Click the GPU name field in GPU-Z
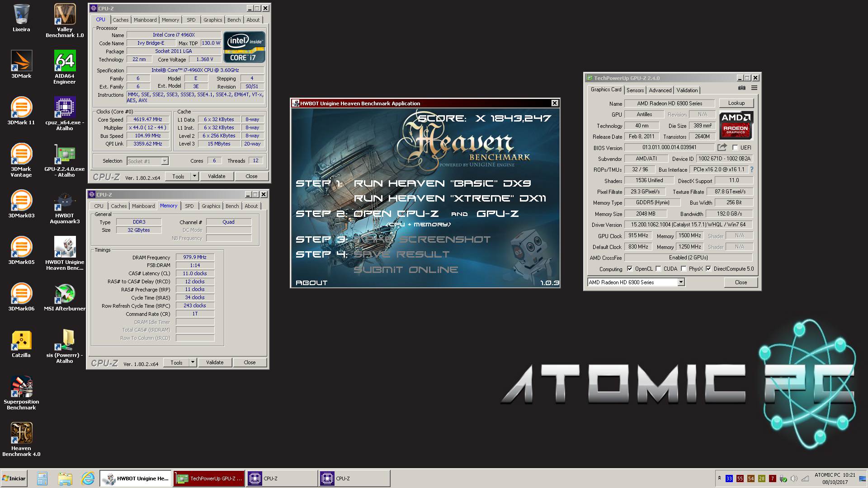 coord(670,103)
